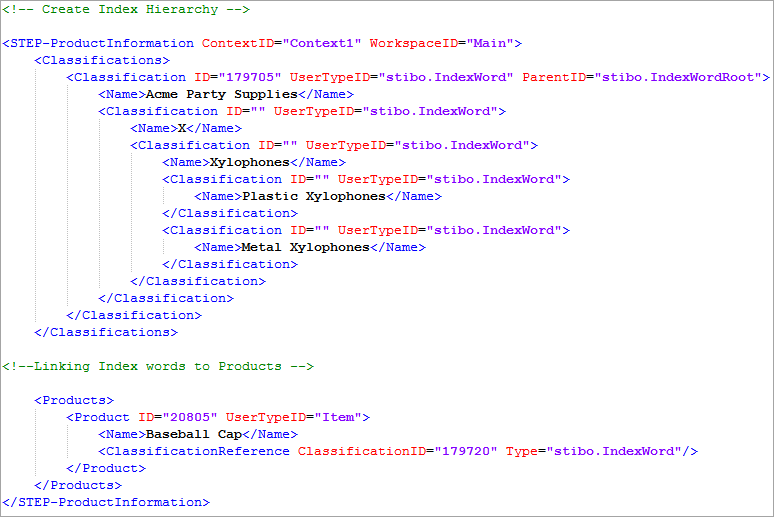The image size is (774, 517).
Task: Click the closing </STEP-ProductInformation> tag
Action: tap(106, 502)
